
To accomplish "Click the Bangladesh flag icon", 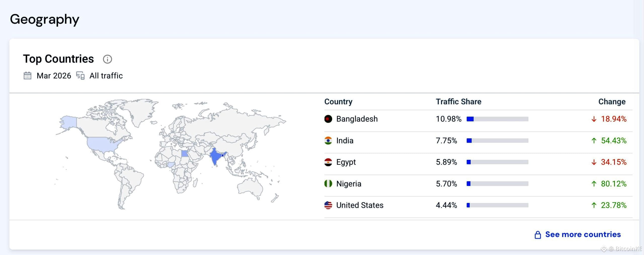I will point(328,119).
